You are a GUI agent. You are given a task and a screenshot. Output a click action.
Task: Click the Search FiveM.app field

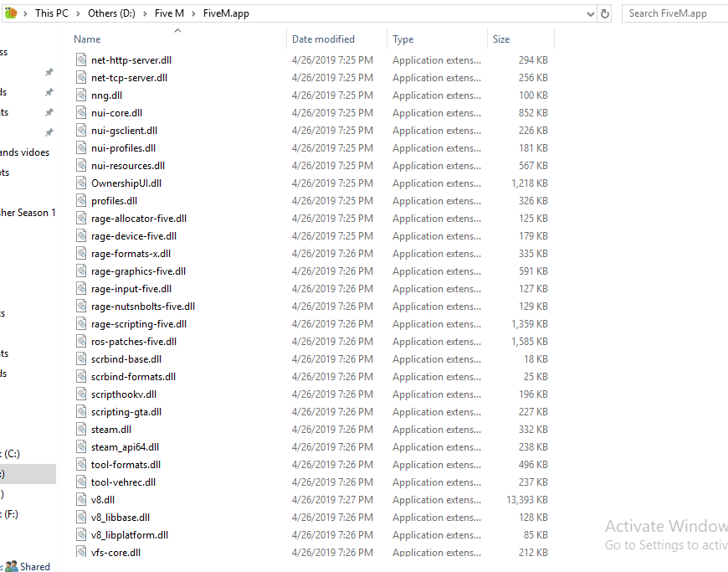coord(674,13)
